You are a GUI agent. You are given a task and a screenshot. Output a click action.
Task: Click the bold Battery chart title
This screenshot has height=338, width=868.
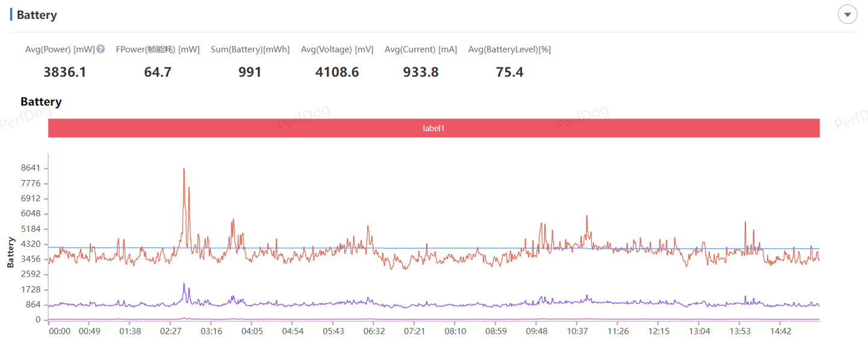41,102
